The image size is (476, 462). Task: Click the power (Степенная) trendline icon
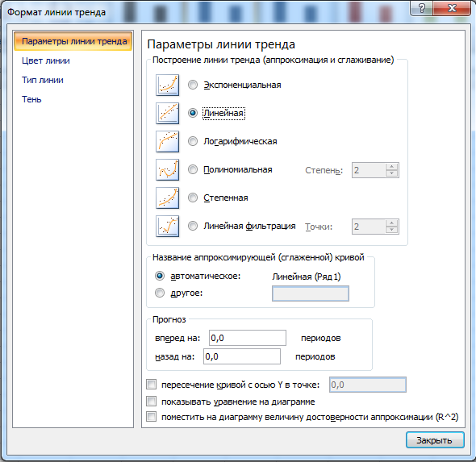167,198
